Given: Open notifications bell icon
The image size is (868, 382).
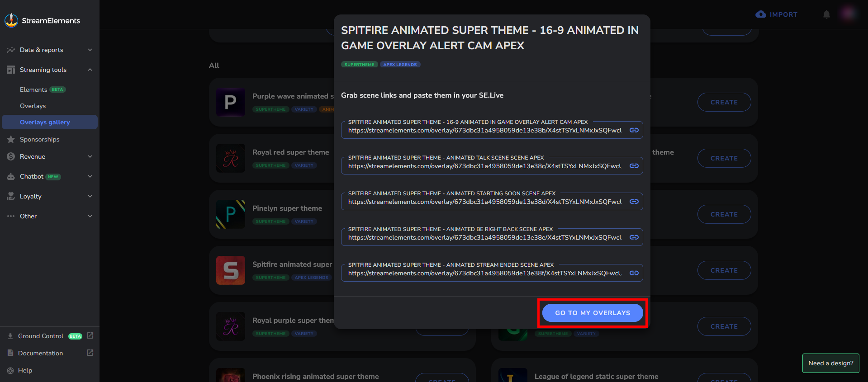Looking at the screenshot, I should coord(826,14).
